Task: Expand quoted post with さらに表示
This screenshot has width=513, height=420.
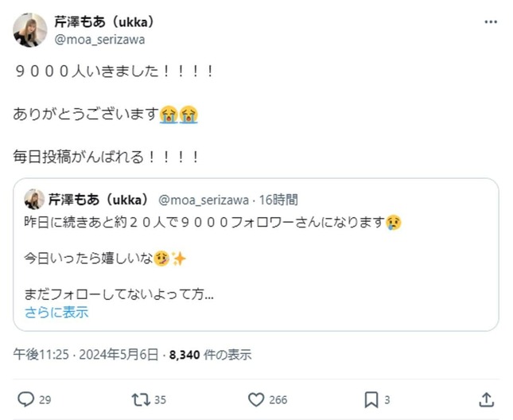Action: tap(56, 312)
